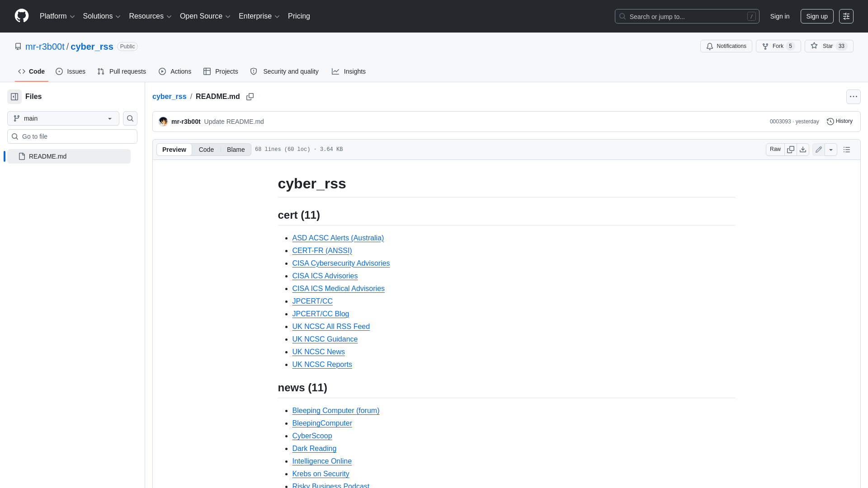This screenshot has width=868, height=488.
Task: Click the mr-r3b00t commit author name
Action: pos(186,122)
